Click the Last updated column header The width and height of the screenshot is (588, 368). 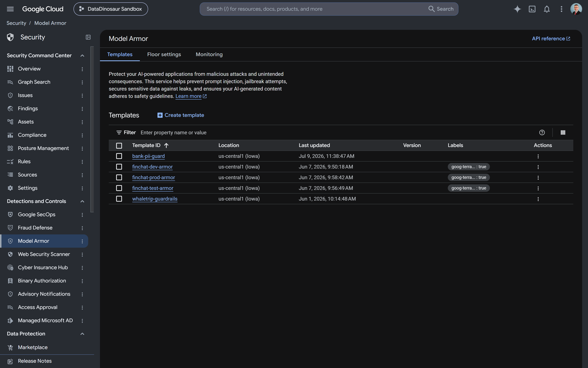[x=314, y=146]
